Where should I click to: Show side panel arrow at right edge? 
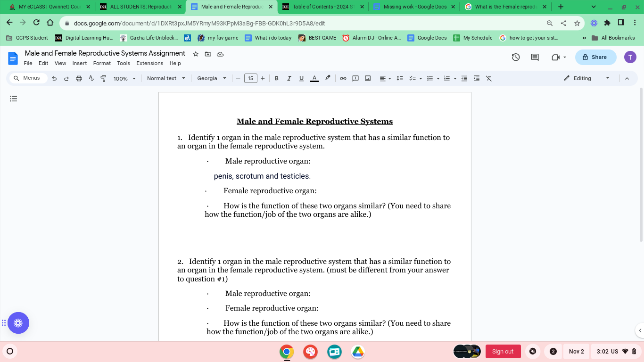coord(639,330)
